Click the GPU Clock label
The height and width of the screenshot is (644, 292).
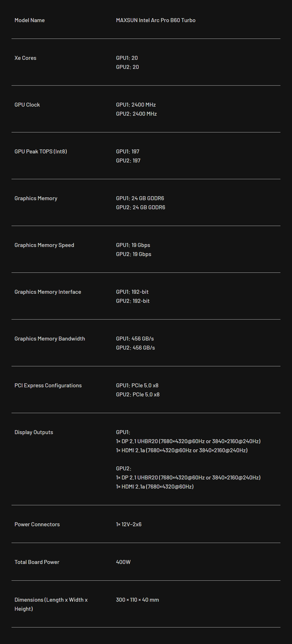click(x=27, y=105)
